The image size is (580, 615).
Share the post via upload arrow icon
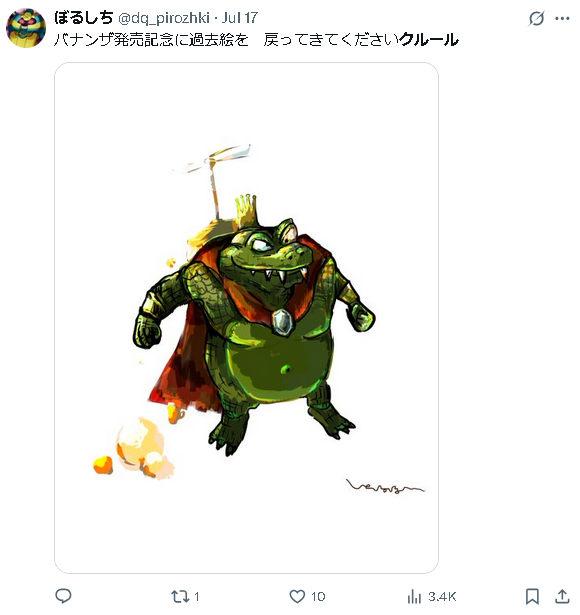pyautogui.click(x=562, y=596)
